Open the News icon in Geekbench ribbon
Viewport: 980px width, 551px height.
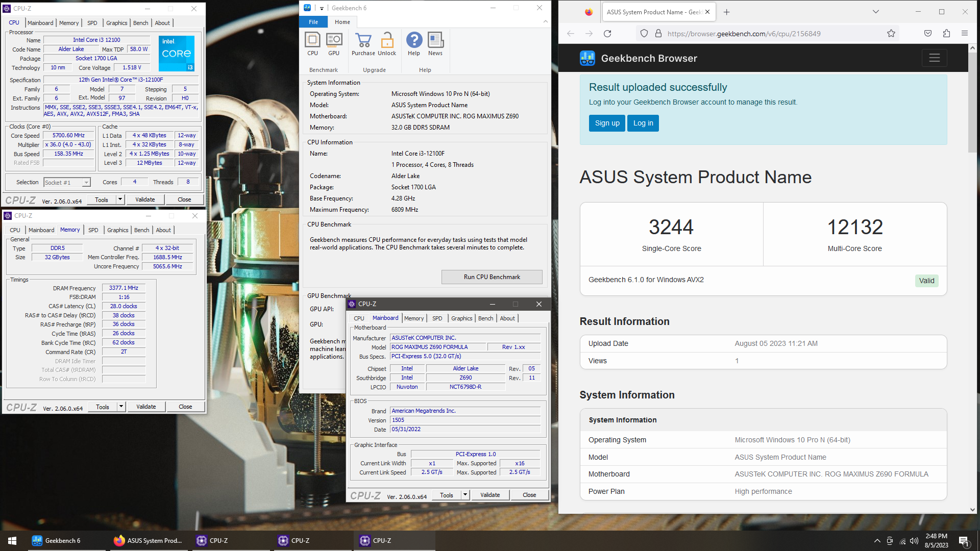pyautogui.click(x=435, y=44)
